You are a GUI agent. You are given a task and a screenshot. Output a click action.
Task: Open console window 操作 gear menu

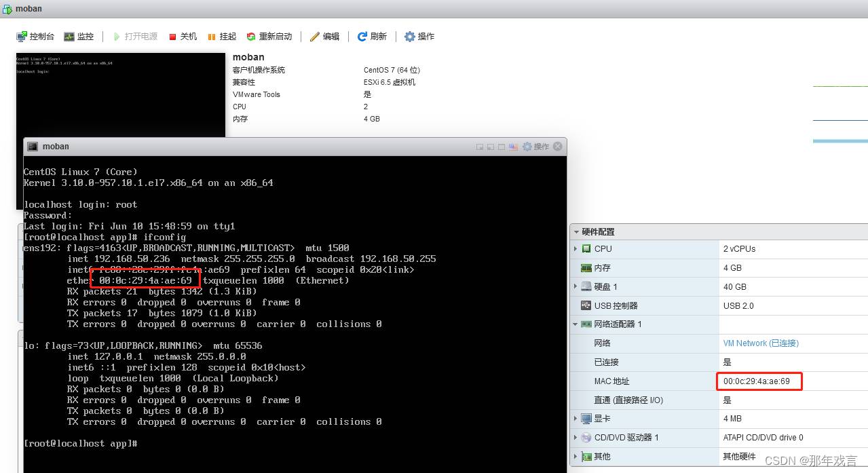[x=535, y=147]
